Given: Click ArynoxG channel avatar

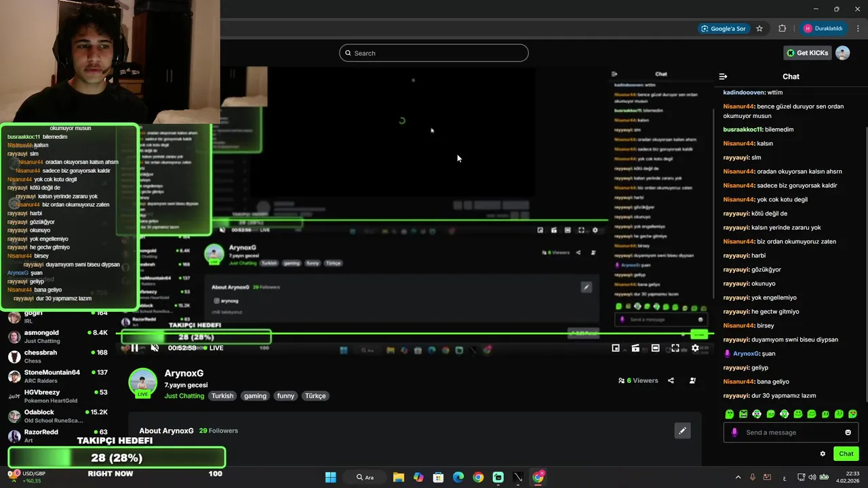Looking at the screenshot, I should [x=143, y=382].
